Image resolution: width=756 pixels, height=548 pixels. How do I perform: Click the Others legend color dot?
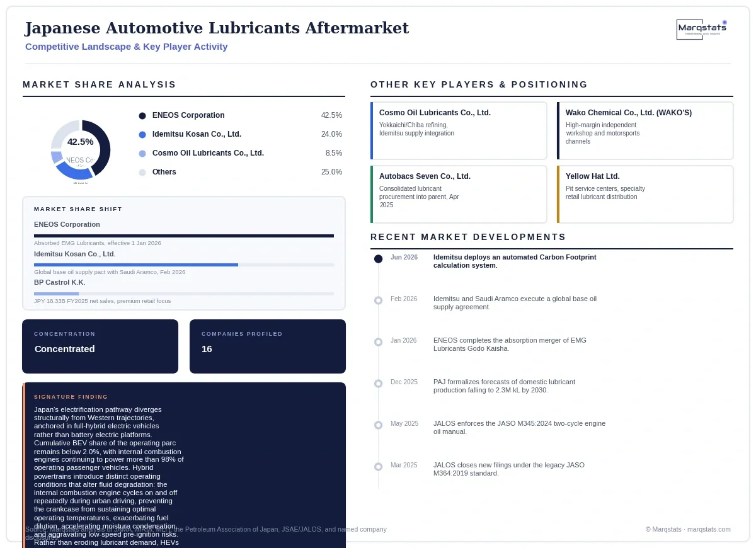[x=142, y=173]
